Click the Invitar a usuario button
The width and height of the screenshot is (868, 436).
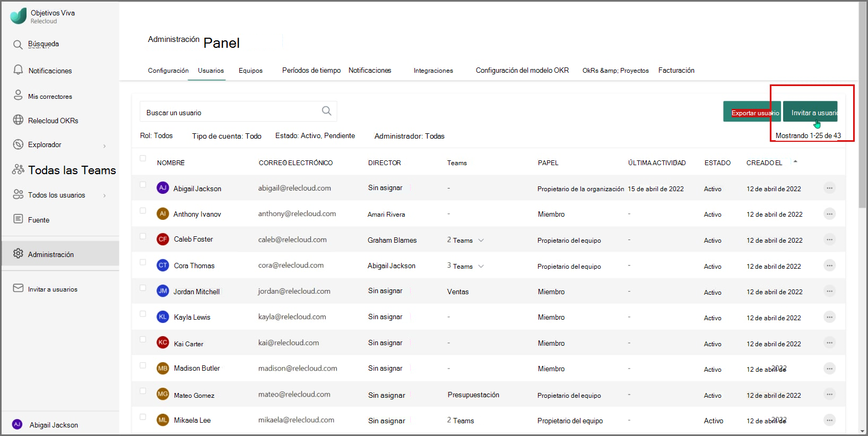[810, 112]
